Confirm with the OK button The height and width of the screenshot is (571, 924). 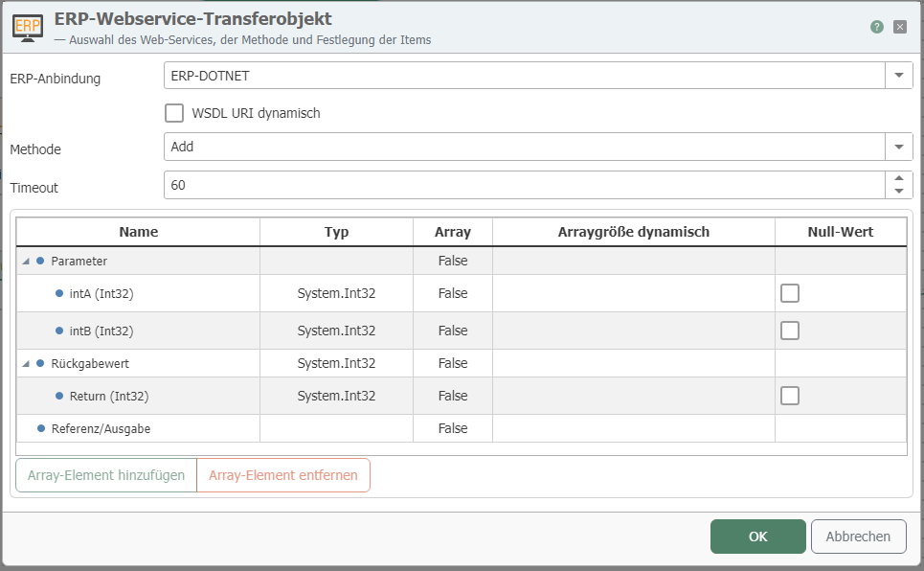tap(757, 537)
